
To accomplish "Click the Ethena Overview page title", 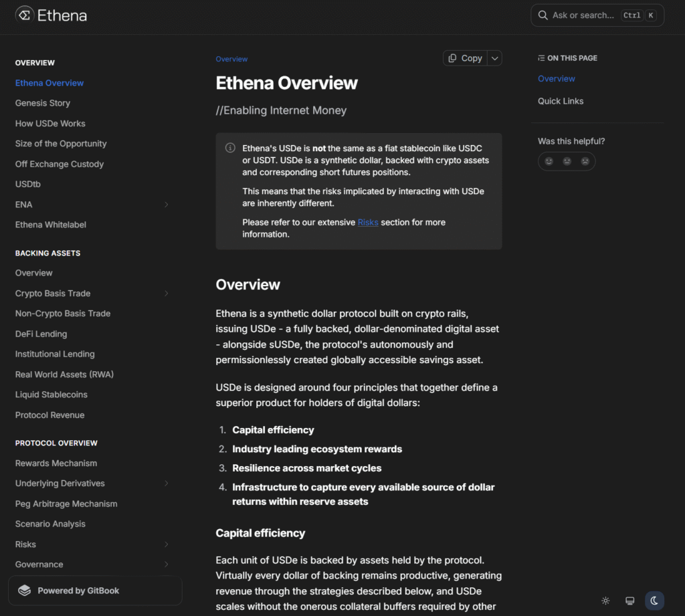I will coord(286,83).
